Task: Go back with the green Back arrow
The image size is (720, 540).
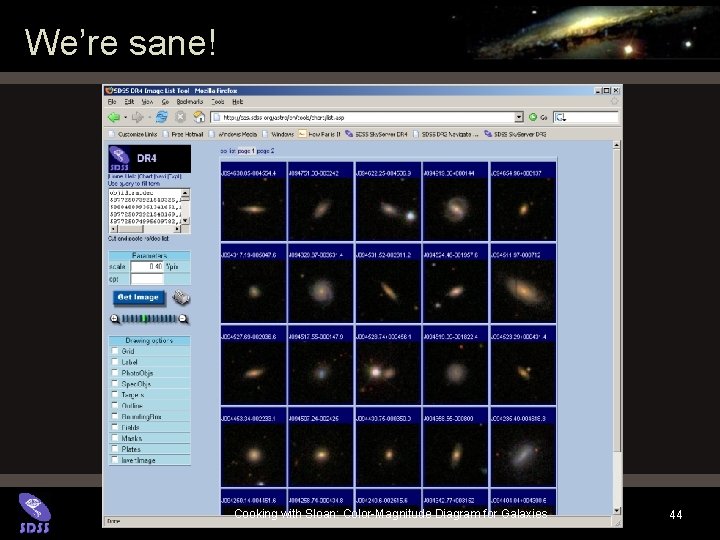Action: point(113,118)
